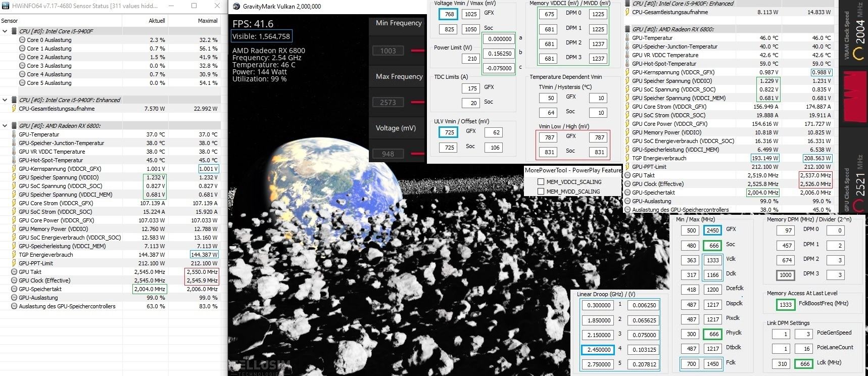The image size is (868, 376).
Task: Click the GFX max MHz field showing 2450
Action: coord(712,230)
